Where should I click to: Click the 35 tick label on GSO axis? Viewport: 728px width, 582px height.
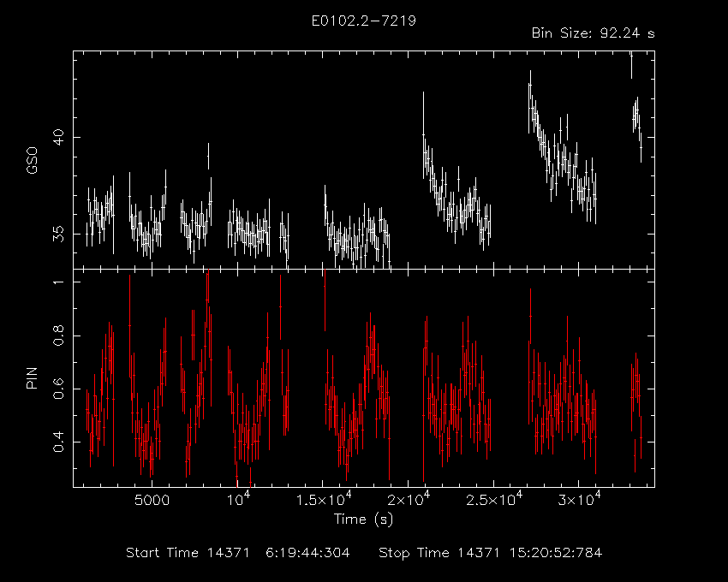(58, 234)
